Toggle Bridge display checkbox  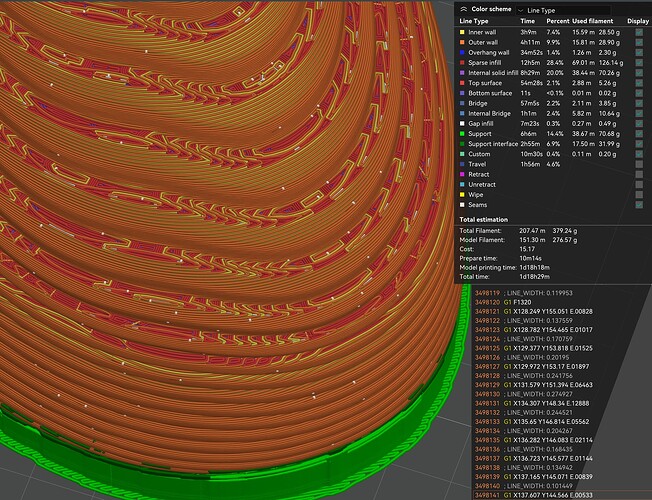point(639,103)
